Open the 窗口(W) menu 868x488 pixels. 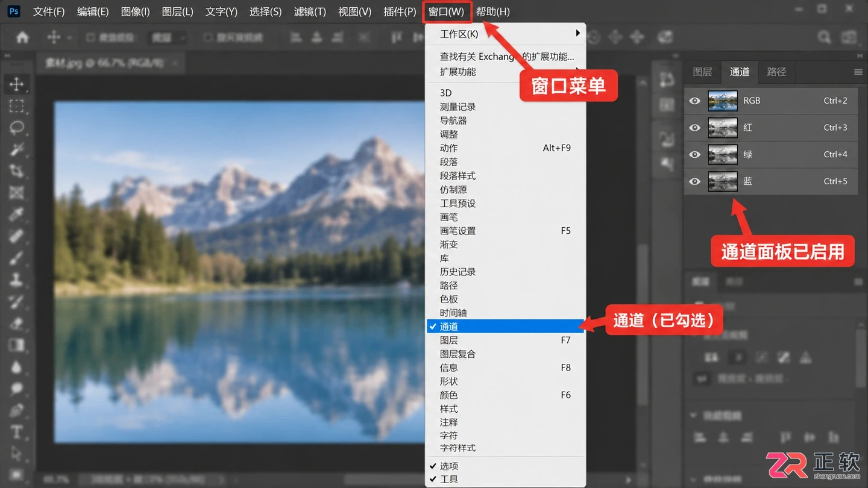[447, 12]
